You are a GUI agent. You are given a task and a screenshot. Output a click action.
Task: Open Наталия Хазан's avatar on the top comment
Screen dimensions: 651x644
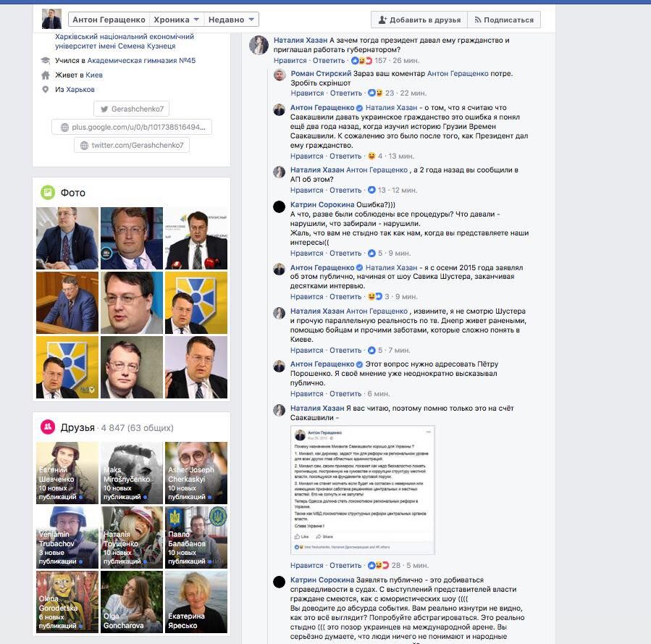click(x=259, y=45)
